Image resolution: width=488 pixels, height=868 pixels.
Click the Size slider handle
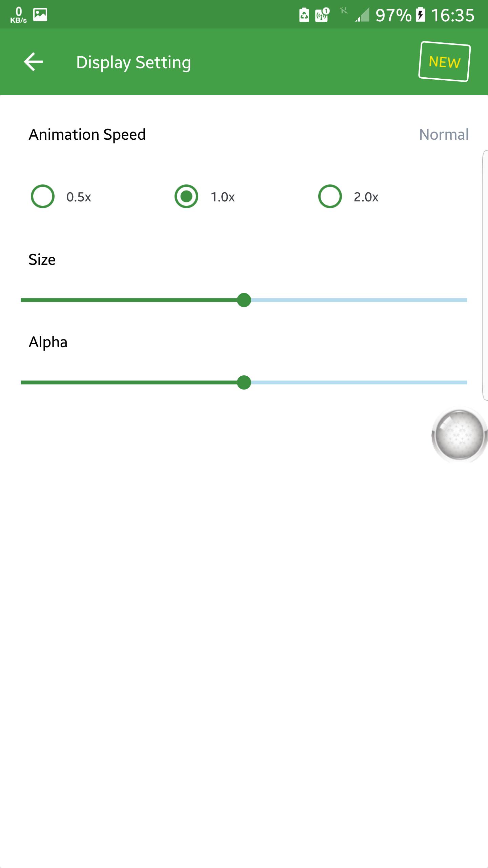click(244, 300)
